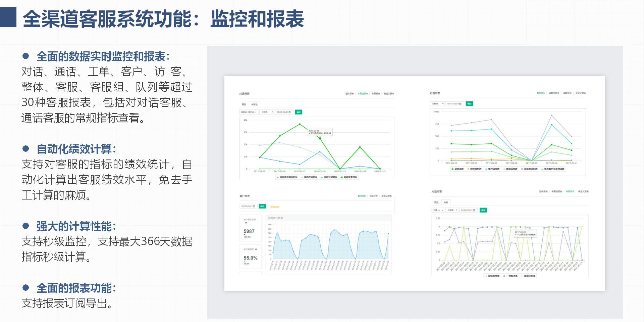Viewport: 644px width, 322px height.
Task: Click the 2017-03-18 highlighted data point marker
Action: click(320, 138)
